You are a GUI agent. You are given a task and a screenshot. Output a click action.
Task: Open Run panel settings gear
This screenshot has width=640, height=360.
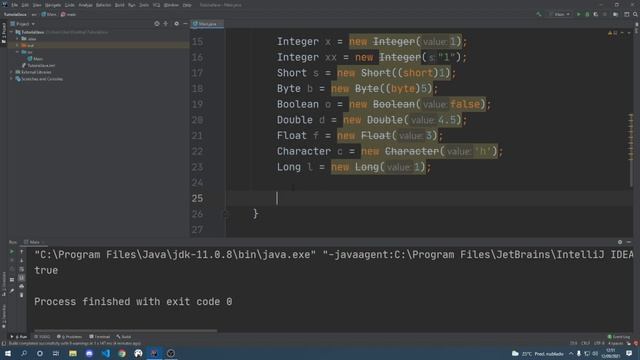[620, 242]
